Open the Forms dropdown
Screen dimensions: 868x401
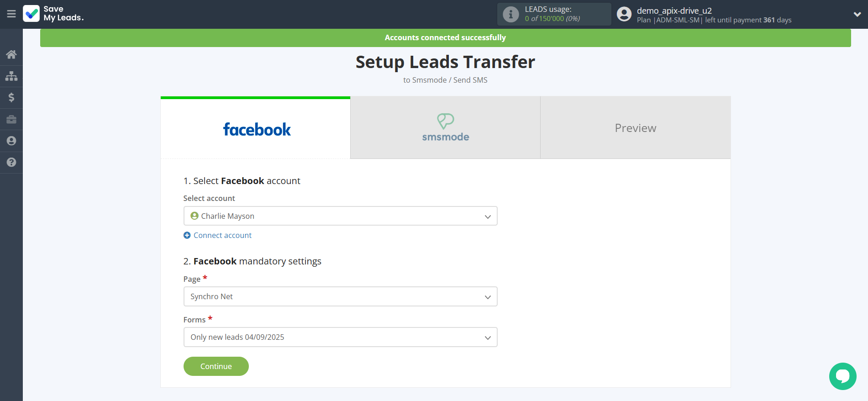point(340,337)
